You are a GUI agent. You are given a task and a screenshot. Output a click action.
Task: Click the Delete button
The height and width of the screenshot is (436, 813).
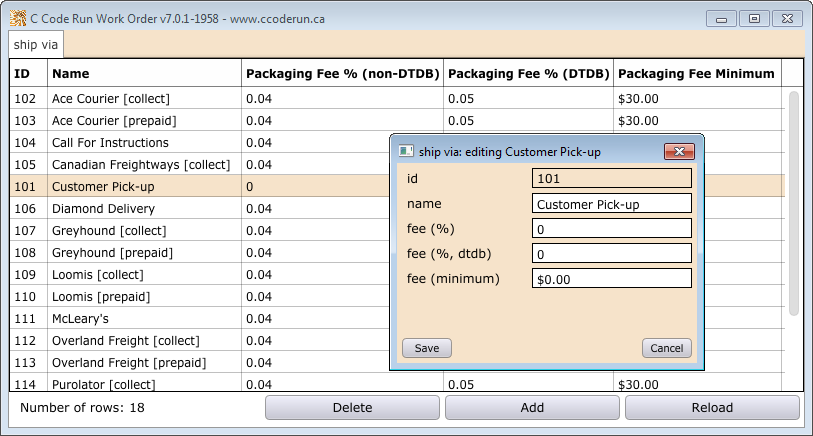click(x=352, y=407)
